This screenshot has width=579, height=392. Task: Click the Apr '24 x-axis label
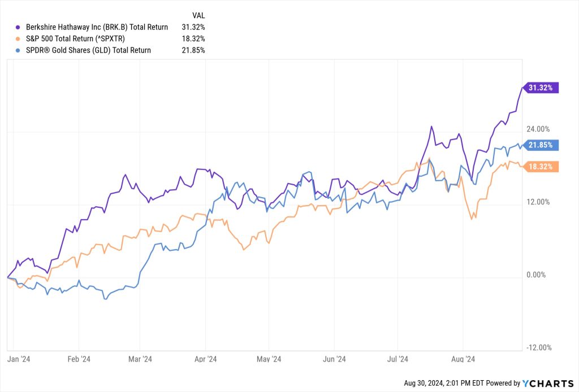tap(206, 359)
